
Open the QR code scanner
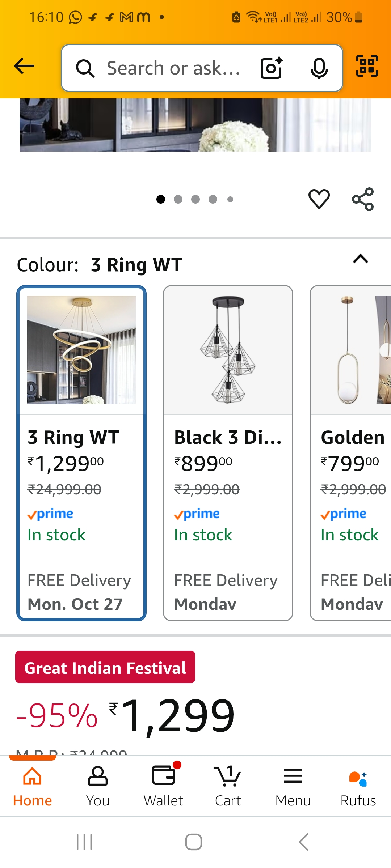point(367,66)
